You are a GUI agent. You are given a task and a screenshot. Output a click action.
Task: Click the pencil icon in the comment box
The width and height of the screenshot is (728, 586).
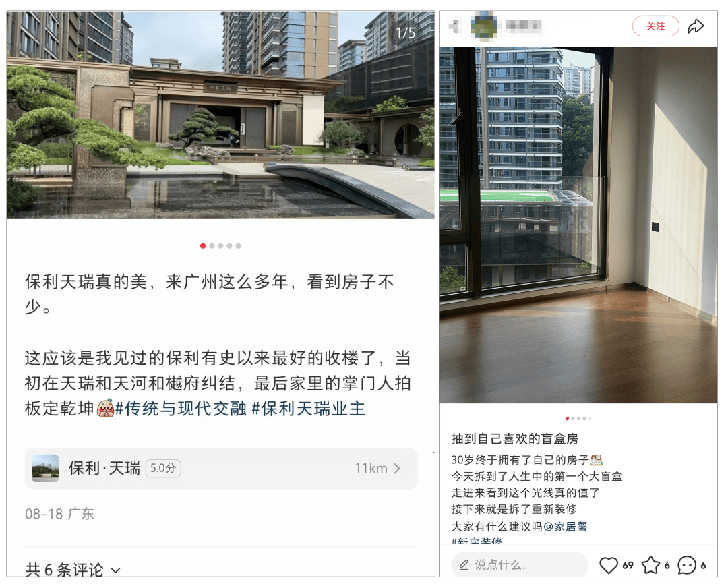[x=463, y=565]
